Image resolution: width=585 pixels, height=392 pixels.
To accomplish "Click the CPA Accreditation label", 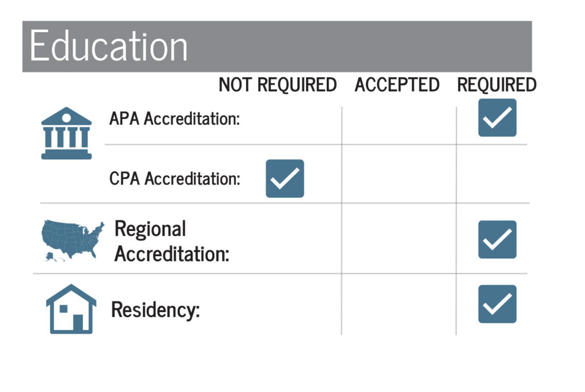I will coord(175,178).
